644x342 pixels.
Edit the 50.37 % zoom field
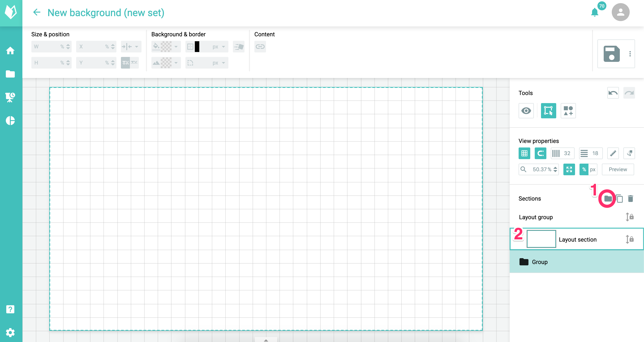pyautogui.click(x=539, y=169)
